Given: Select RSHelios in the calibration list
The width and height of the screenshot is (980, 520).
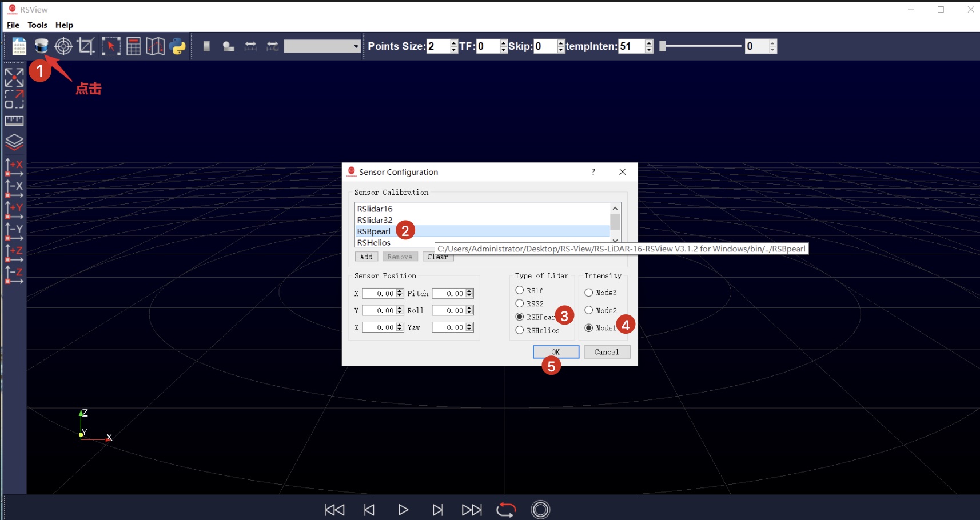Looking at the screenshot, I should (482, 242).
